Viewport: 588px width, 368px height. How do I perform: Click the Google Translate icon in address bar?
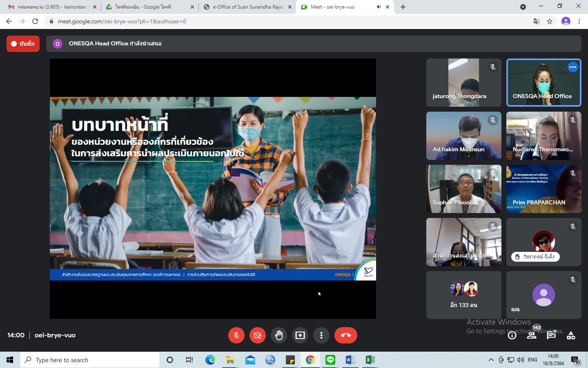[537, 21]
